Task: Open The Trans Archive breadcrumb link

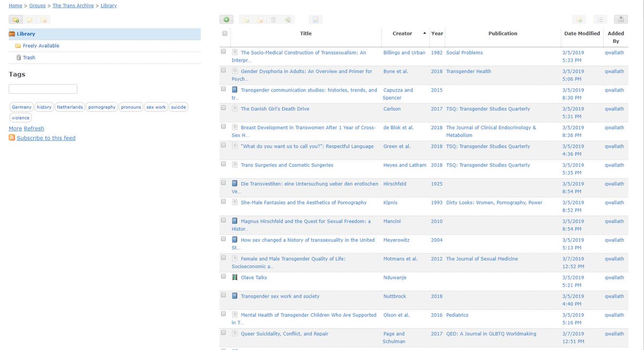Action: [x=72, y=6]
